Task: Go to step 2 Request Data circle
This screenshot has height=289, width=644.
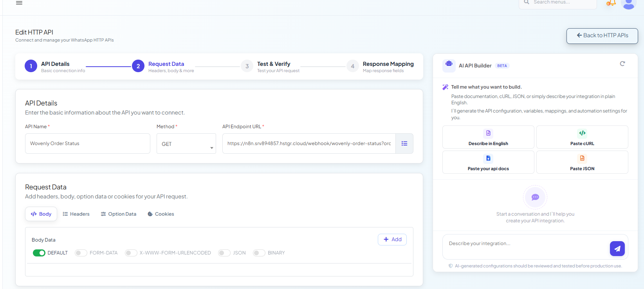Action: click(138, 66)
